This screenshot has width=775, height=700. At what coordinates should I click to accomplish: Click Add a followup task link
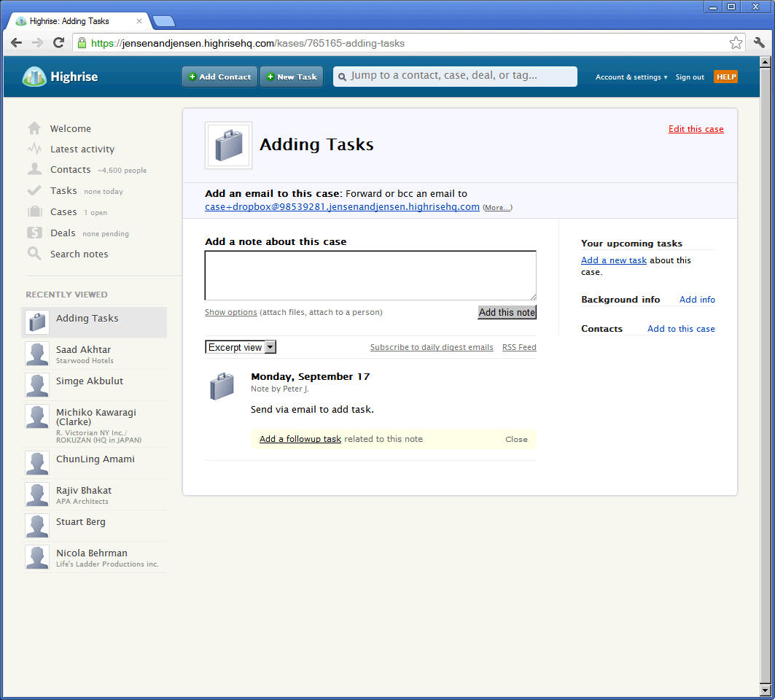pos(300,439)
